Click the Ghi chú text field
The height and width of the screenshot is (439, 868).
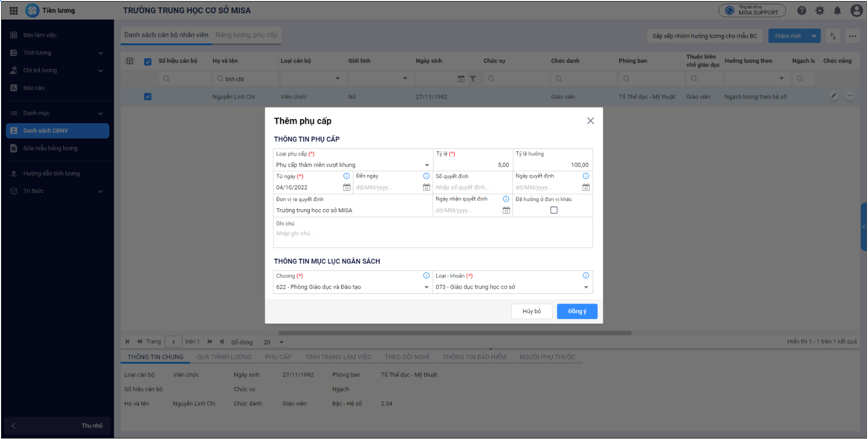[x=432, y=234]
